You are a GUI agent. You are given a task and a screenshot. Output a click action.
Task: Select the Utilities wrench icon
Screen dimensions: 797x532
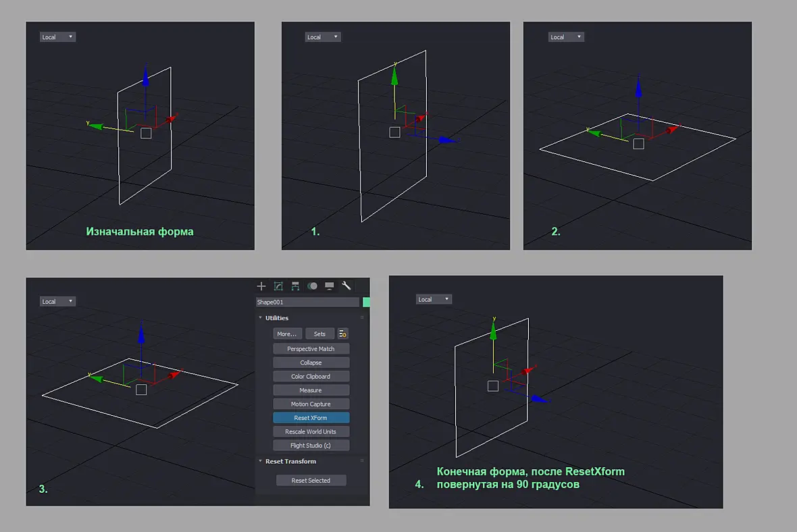[346, 286]
